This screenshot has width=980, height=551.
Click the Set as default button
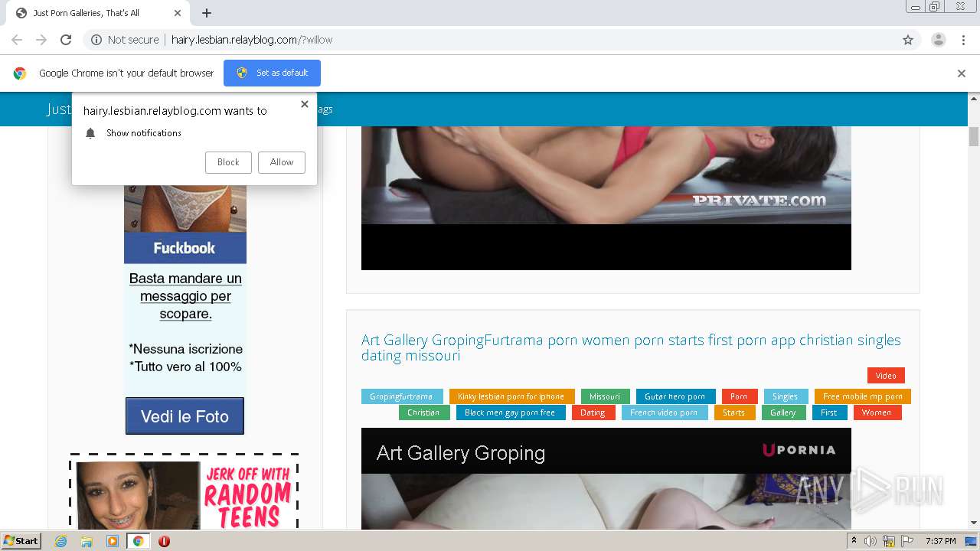point(272,73)
